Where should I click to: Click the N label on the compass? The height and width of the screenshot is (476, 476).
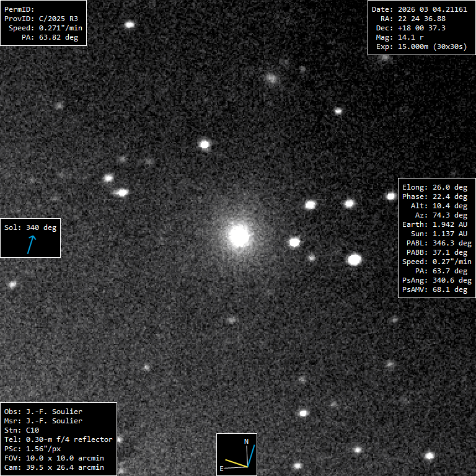[x=247, y=441]
